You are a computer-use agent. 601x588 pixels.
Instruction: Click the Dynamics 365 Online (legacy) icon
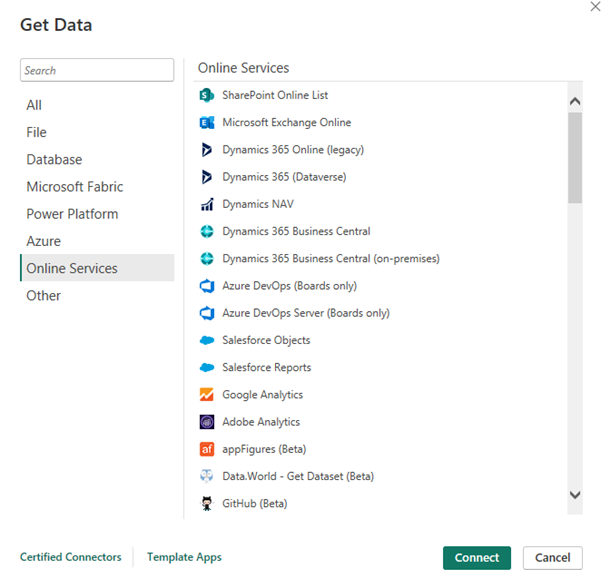coord(207,149)
